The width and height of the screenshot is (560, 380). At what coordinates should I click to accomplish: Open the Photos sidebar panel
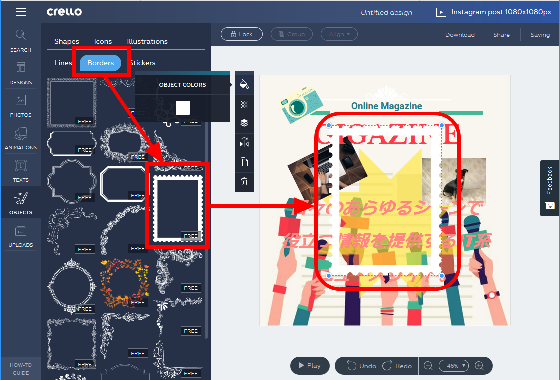point(21,106)
